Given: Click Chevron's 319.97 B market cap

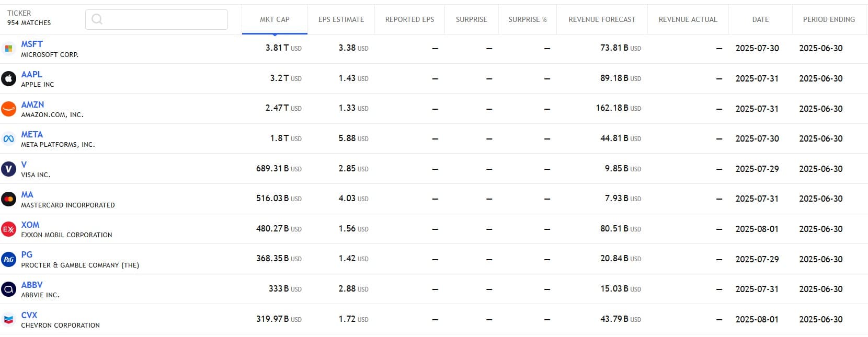Looking at the screenshot, I should coord(279,319).
